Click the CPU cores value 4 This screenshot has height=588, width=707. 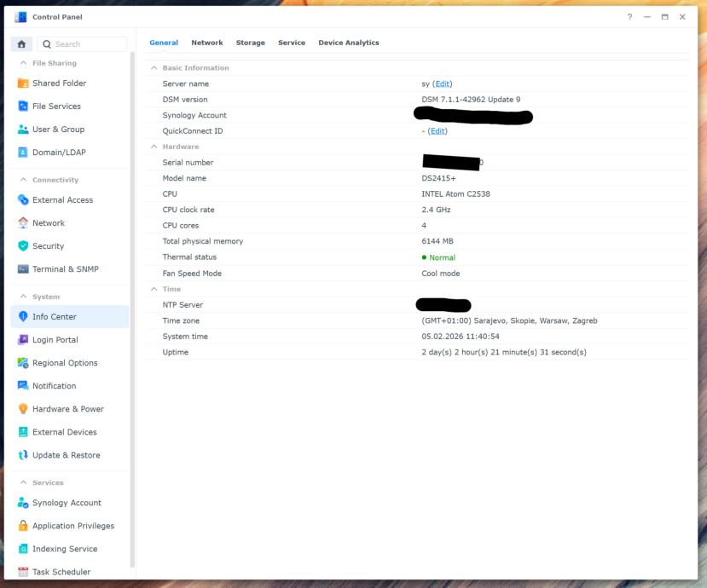pyautogui.click(x=424, y=226)
